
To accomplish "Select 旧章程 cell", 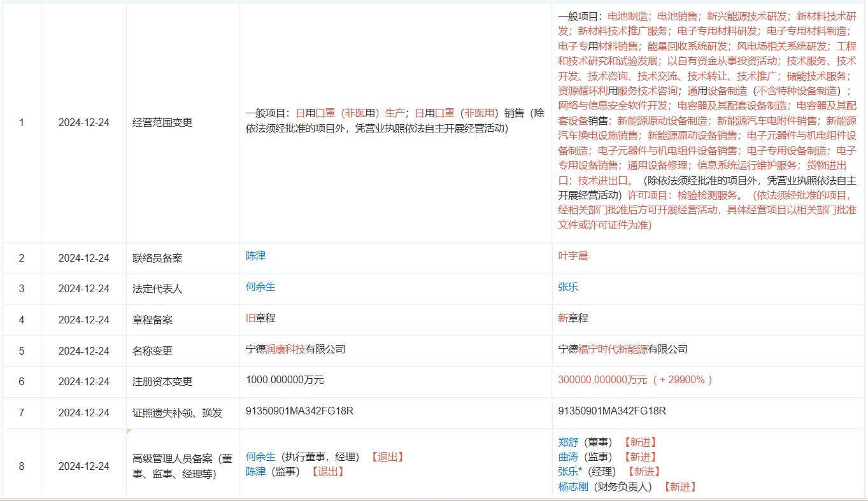I will [x=260, y=318].
